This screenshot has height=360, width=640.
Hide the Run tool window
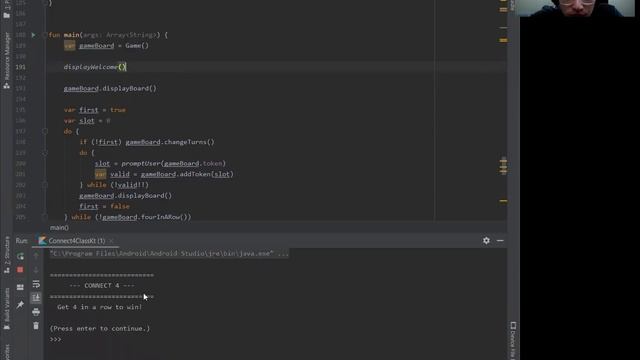pos(500,241)
